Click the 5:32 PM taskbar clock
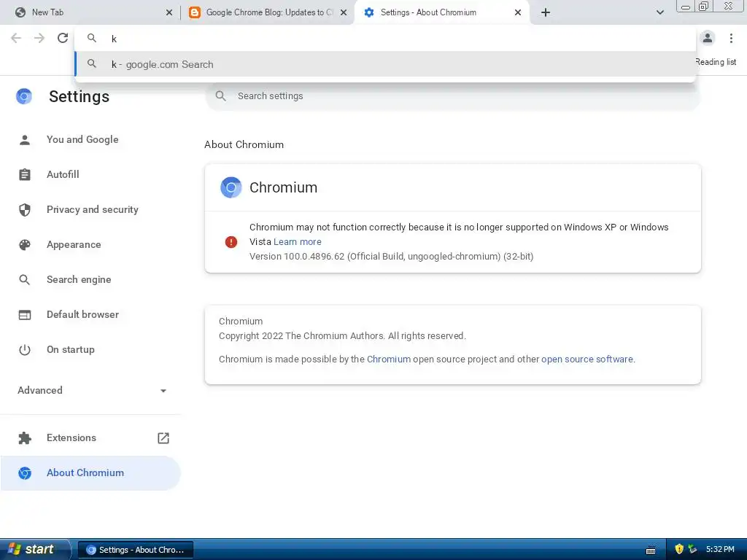This screenshot has width=747, height=560. coord(720,549)
